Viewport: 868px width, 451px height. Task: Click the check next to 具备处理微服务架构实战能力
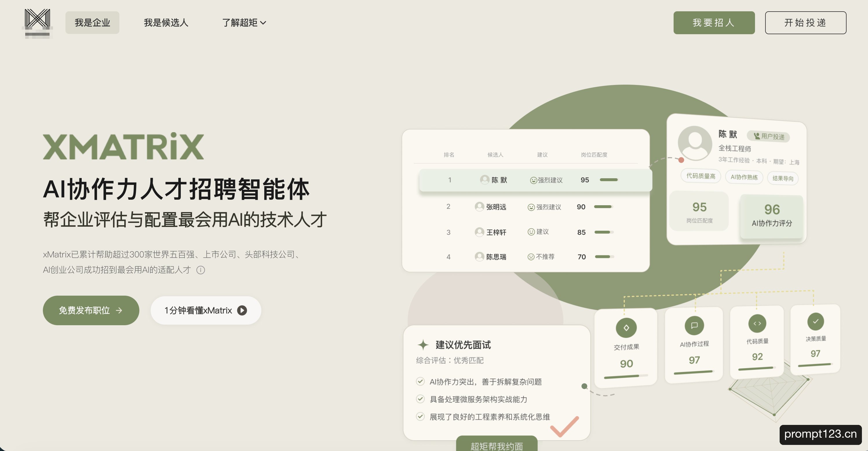tap(420, 399)
